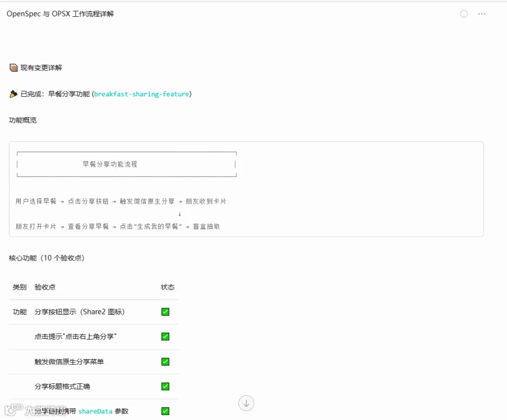This screenshot has width=507, height=420.
Task: Toggle checkbox for 分享按钮显示 row
Action: [x=165, y=312]
